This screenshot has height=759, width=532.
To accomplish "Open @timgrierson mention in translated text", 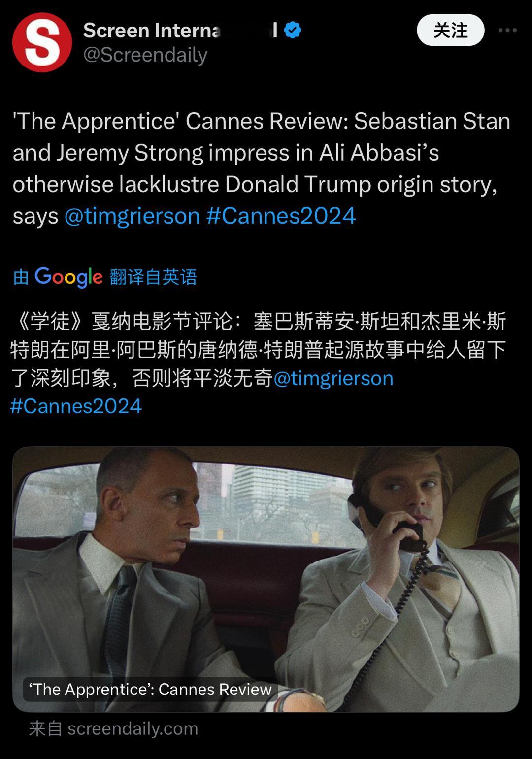I will pos(333,378).
